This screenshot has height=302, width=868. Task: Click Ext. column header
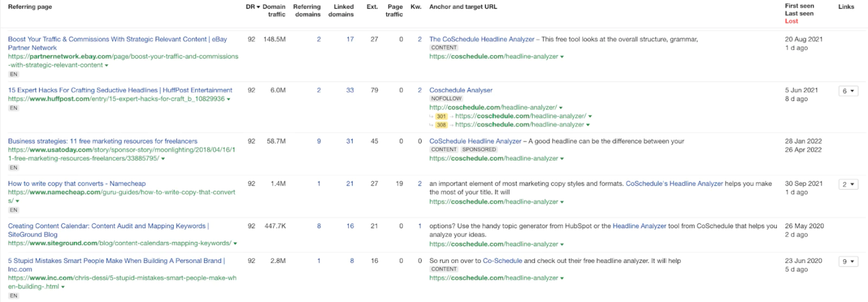372,7
